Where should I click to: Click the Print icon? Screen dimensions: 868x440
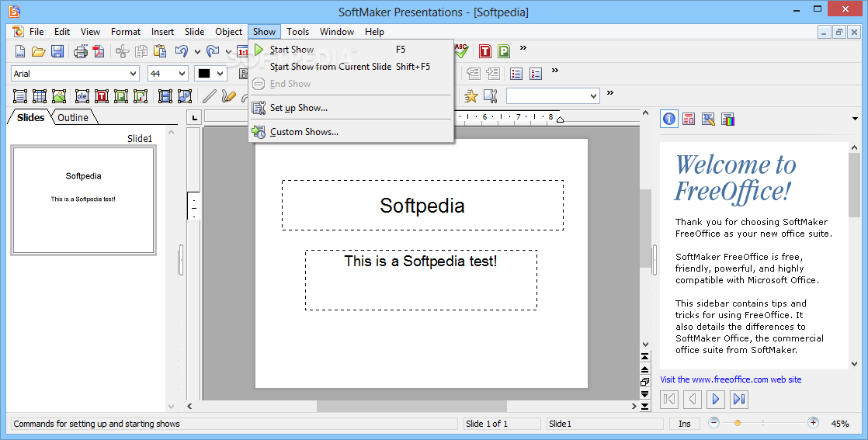click(81, 51)
